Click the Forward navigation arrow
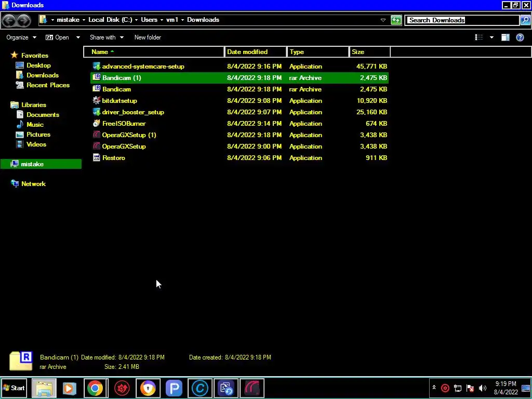Image resolution: width=532 pixels, height=399 pixels. tap(23, 20)
